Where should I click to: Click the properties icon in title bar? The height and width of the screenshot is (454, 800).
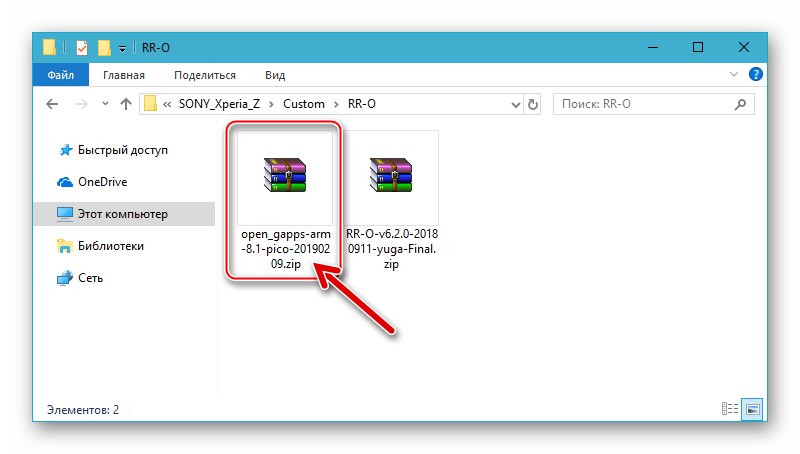[x=81, y=48]
